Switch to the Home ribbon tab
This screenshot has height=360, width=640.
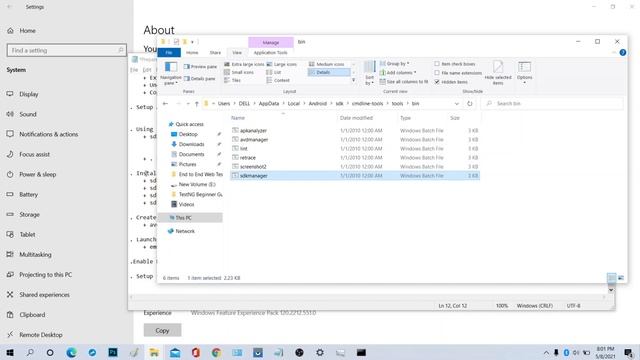pyautogui.click(x=192, y=53)
